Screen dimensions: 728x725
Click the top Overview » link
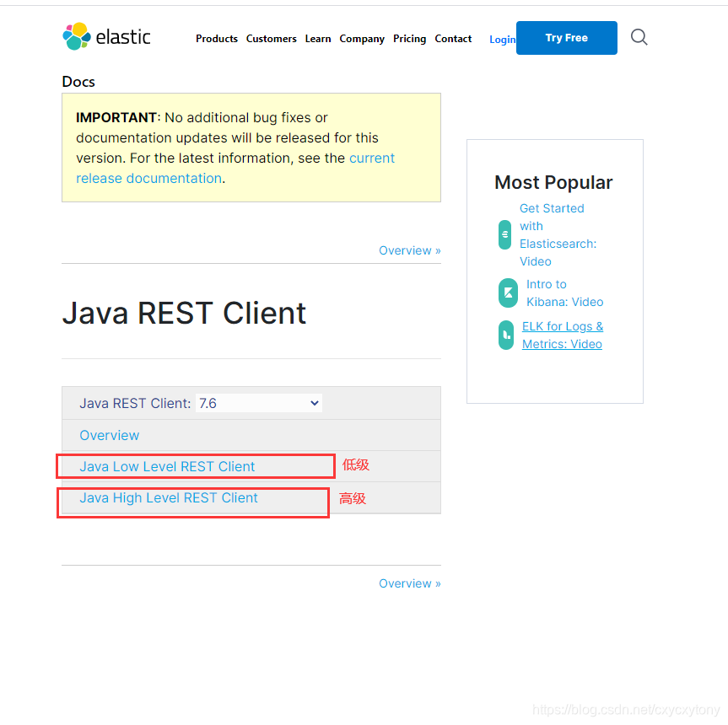pos(409,250)
